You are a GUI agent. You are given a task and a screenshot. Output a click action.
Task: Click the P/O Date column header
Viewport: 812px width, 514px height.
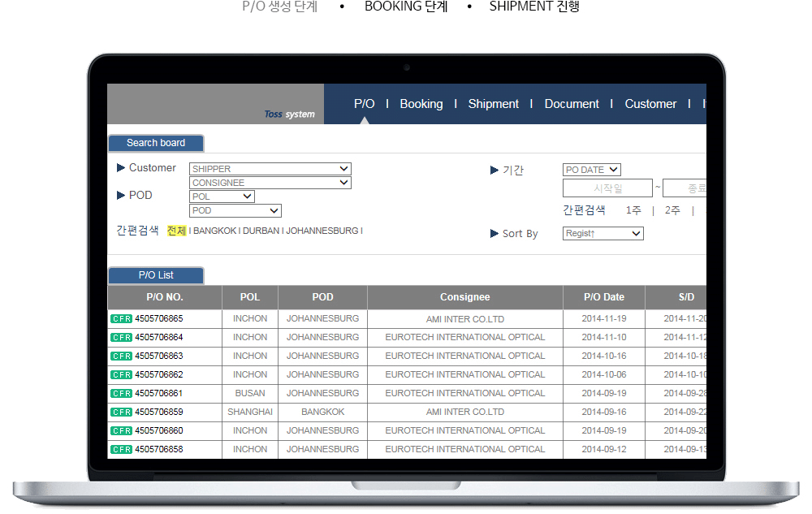point(604,297)
